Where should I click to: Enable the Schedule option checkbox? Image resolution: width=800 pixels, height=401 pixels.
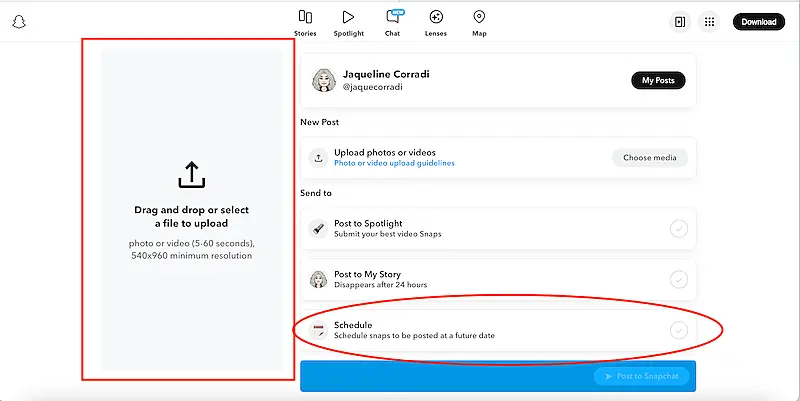tap(679, 330)
